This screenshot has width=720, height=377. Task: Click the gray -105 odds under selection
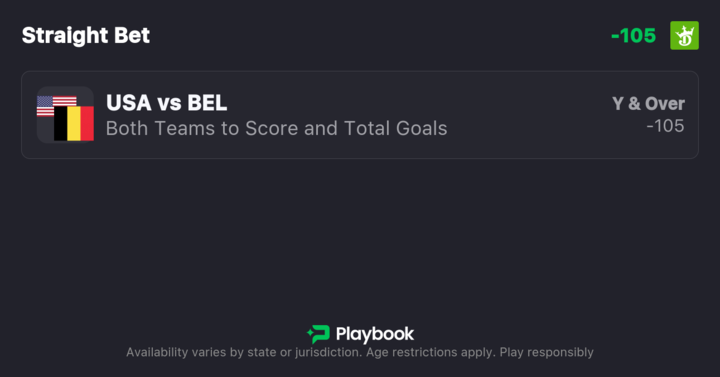(665, 126)
